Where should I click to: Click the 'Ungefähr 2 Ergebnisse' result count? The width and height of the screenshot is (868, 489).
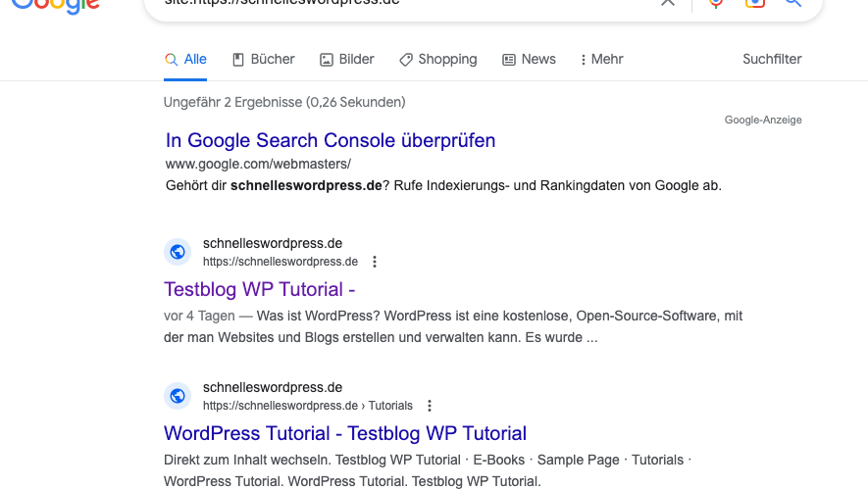pos(284,102)
